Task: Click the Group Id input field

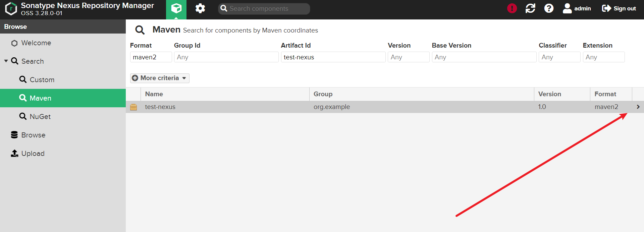Action: pos(226,57)
